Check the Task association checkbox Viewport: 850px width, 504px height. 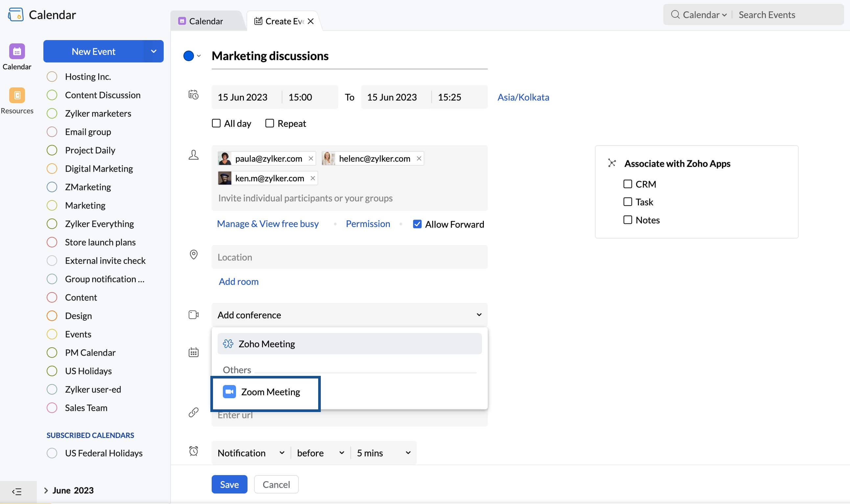tap(627, 202)
